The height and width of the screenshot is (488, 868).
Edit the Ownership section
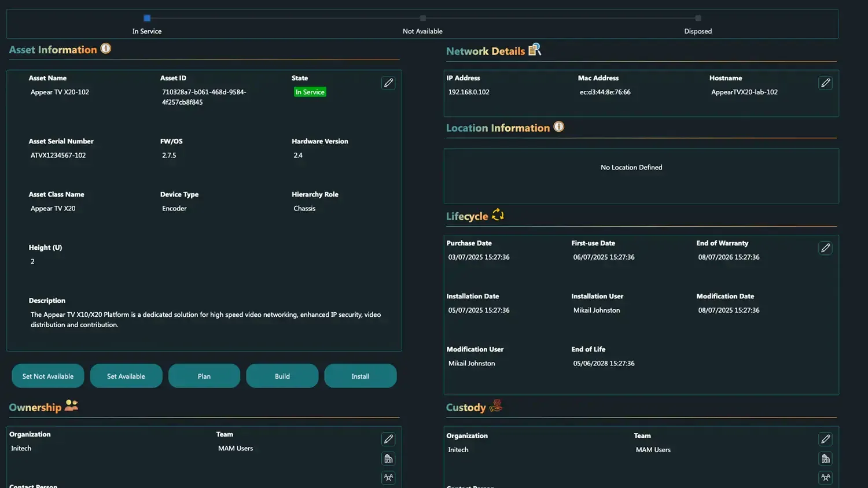pyautogui.click(x=388, y=439)
